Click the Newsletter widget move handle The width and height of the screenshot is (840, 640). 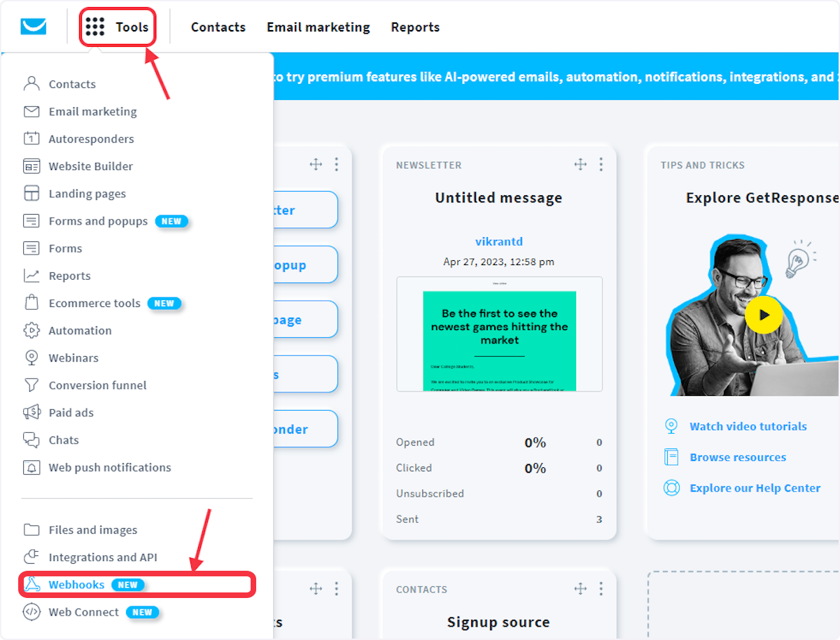(580, 164)
